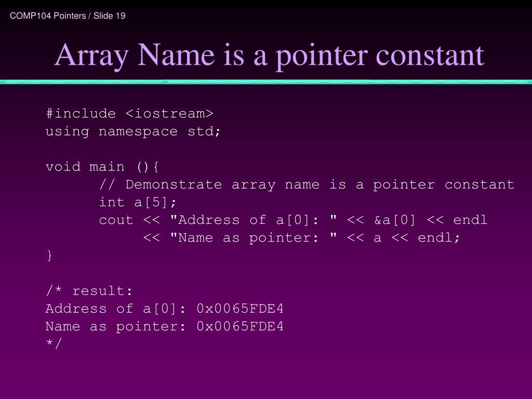Click the closing comment marker '*/'
532x399 pixels.
click(54, 343)
